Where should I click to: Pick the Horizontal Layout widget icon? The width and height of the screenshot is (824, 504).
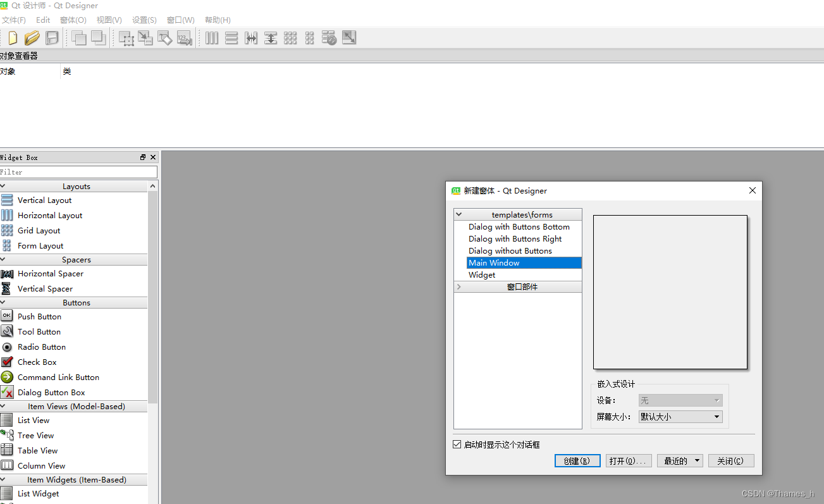coord(7,215)
